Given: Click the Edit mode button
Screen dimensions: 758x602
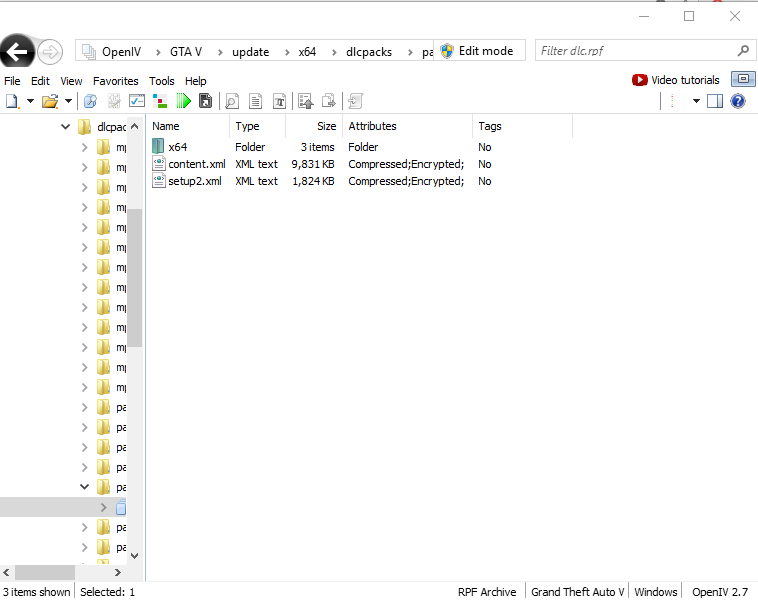Looking at the screenshot, I should pos(479,50).
